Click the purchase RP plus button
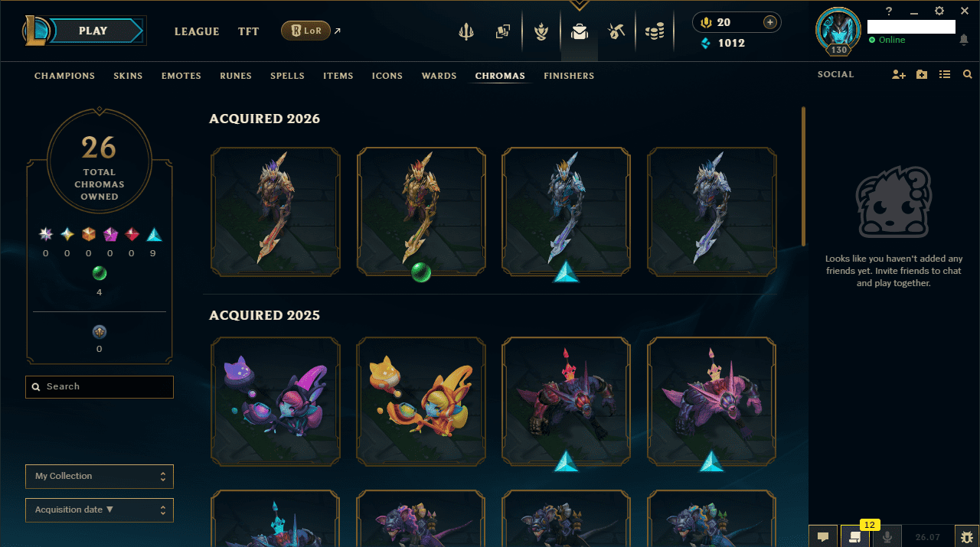Screen dimensions: 980x547 (x=770, y=22)
